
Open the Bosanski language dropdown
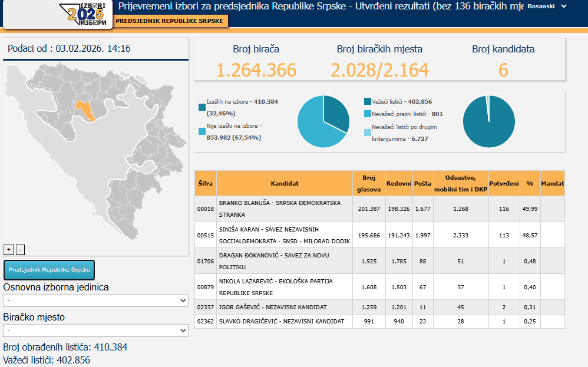click(x=547, y=6)
